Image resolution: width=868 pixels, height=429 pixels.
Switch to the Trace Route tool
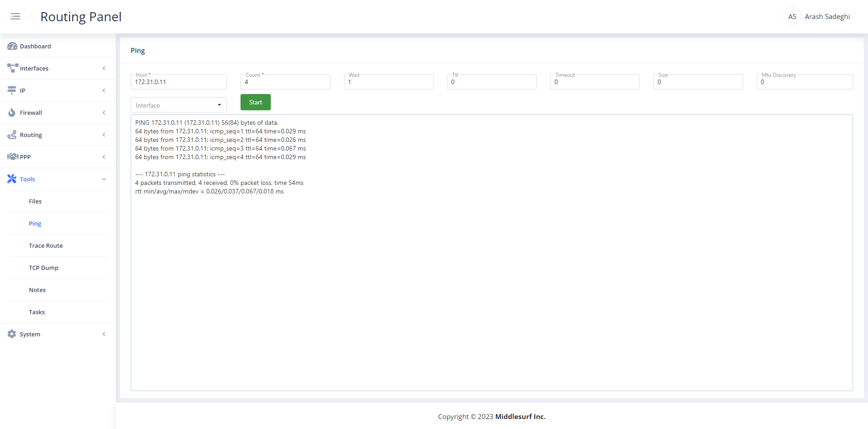[46, 245]
